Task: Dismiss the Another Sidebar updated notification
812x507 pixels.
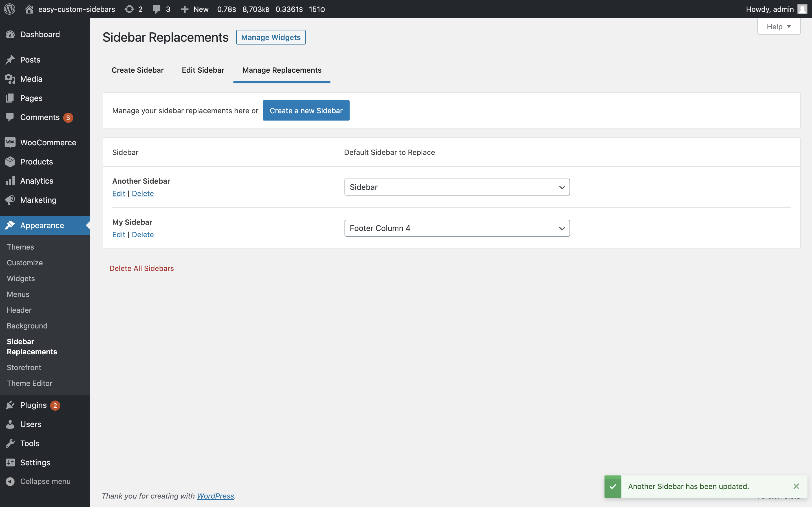Action: click(x=796, y=486)
